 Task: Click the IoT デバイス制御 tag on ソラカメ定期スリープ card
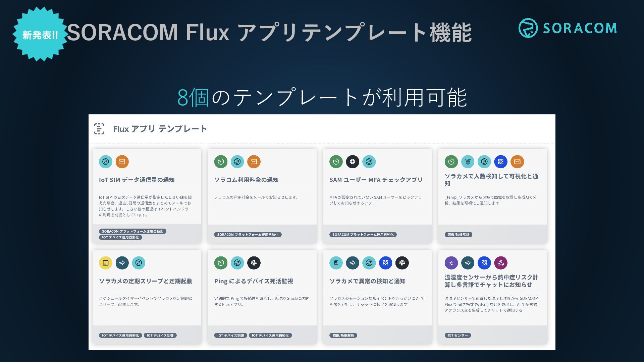(x=160, y=335)
